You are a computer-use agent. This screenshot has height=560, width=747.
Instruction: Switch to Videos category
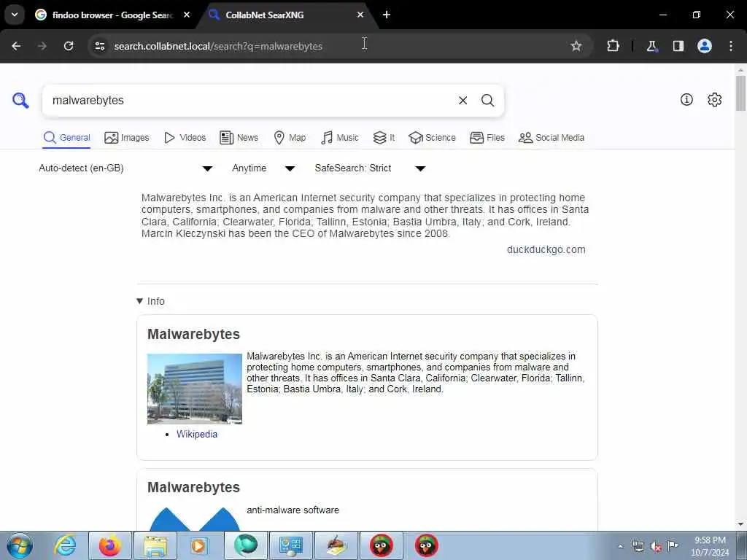185,138
